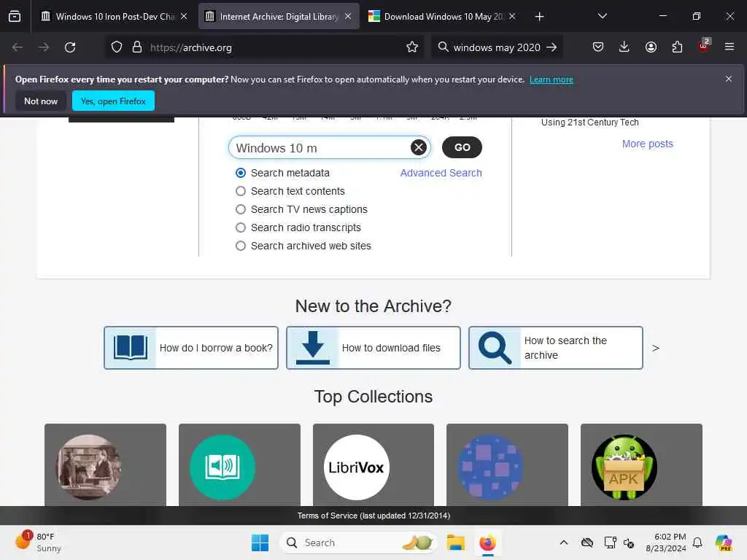This screenshot has height=560, width=747.
Task: Open Extensions puzzle icon
Action: tap(677, 47)
